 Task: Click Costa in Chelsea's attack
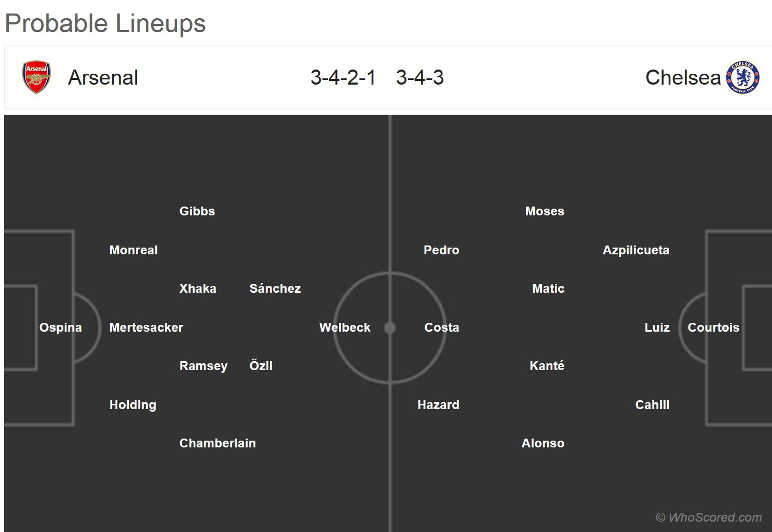point(441,328)
